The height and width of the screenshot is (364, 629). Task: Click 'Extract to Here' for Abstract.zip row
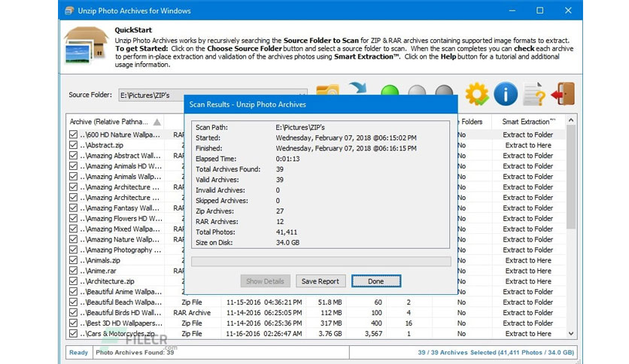pos(528,144)
